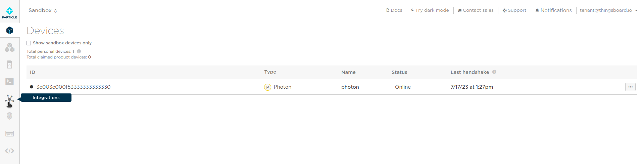Image resolution: width=644 pixels, height=164 pixels.
Task: Open the Support link
Action: (x=514, y=10)
